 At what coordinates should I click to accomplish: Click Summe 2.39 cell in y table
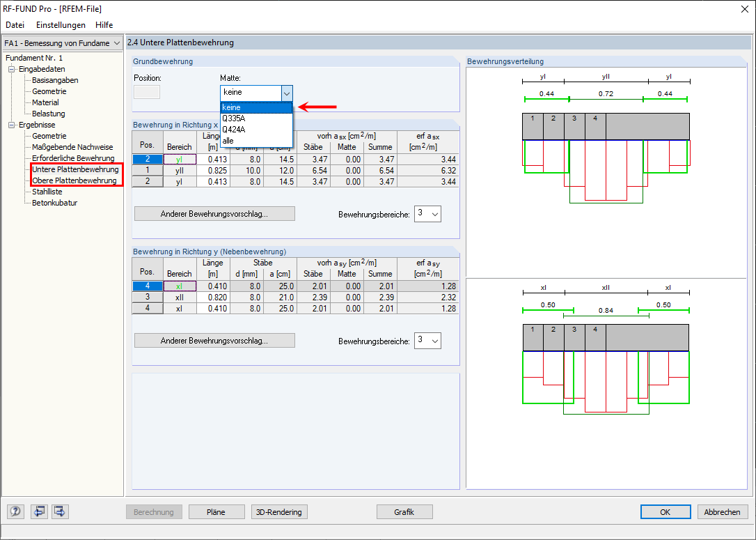click(x=380, y=298)
